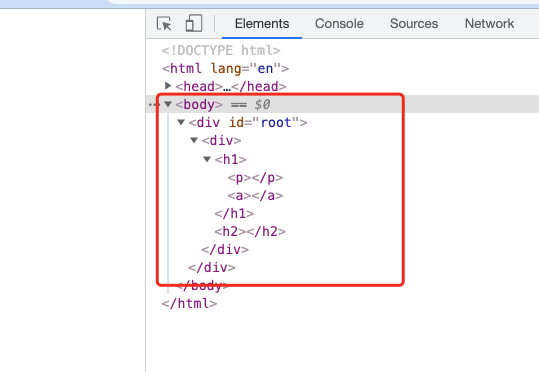Select the h2 element line
Viewport: 539px width, 372px height.
click(x=250, y=231)
